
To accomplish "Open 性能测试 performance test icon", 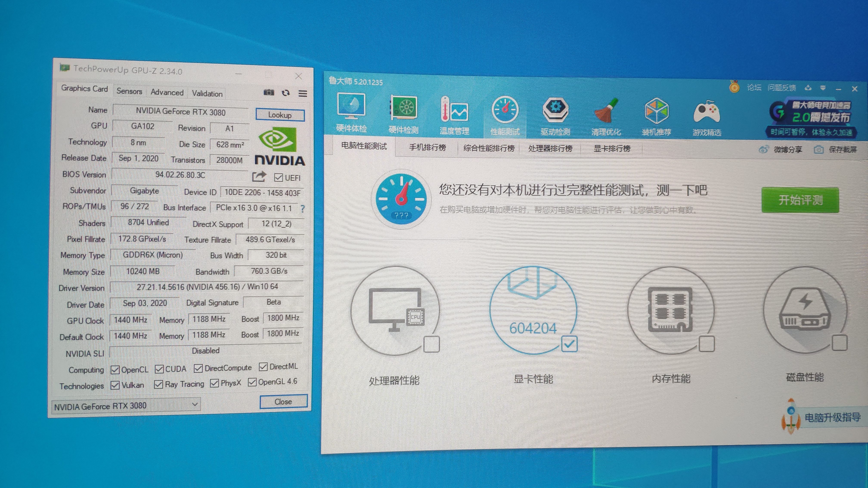I will coord(505,116).
